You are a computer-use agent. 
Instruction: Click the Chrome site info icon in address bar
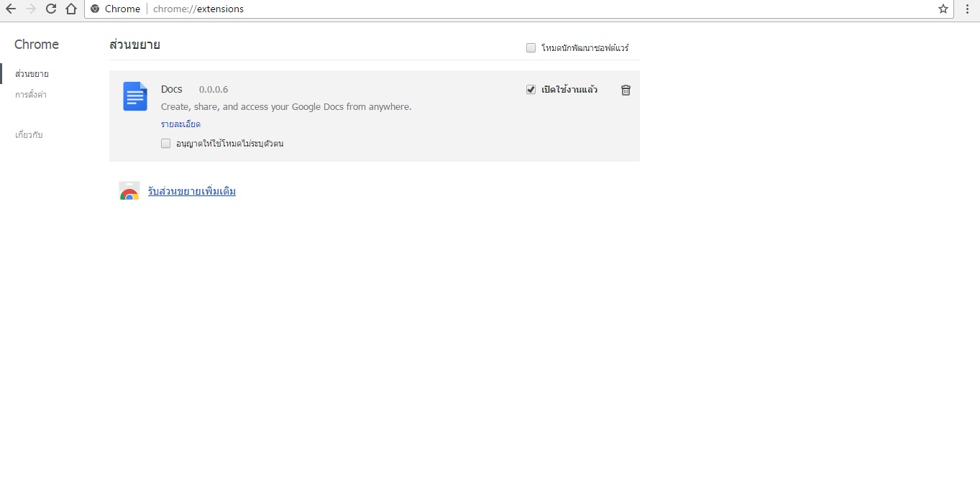tap(95, 9)
